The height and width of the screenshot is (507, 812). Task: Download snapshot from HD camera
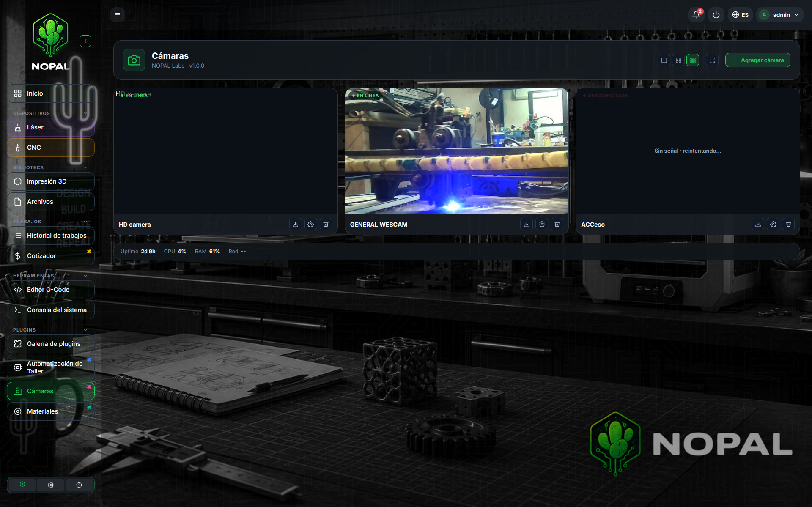pyautogui.click(x=295, y=224)
